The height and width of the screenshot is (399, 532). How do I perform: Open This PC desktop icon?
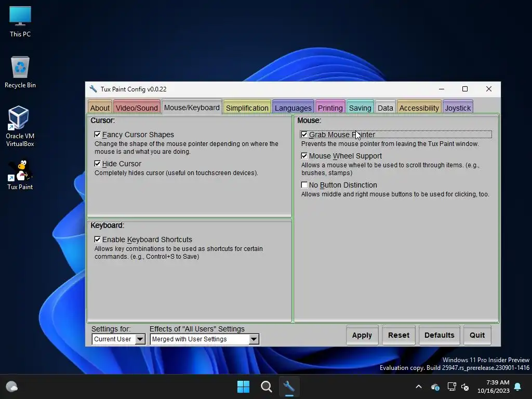(x=20, y=21)
